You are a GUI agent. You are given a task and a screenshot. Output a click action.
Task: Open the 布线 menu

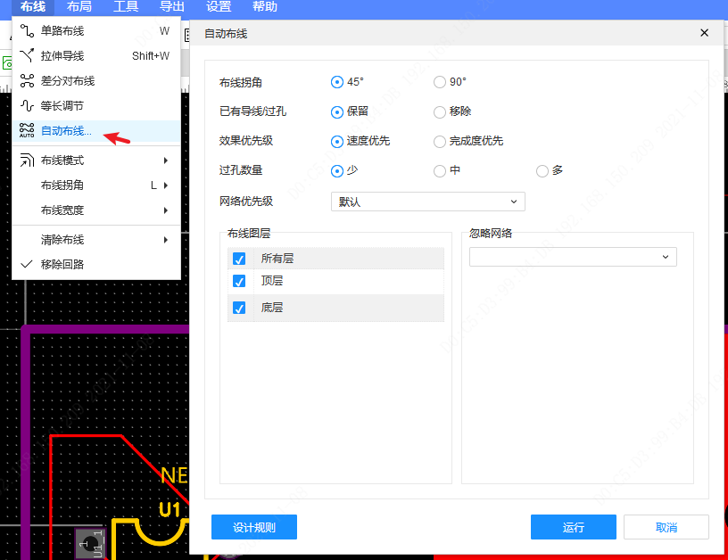pyautogui.click(x=33, y=7)
